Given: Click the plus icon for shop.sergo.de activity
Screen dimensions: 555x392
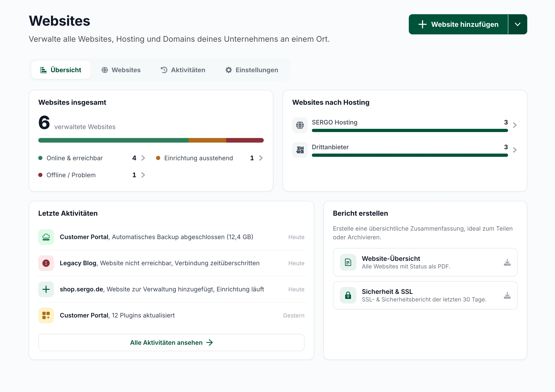Looking at the screenshot, I should 46,289.
